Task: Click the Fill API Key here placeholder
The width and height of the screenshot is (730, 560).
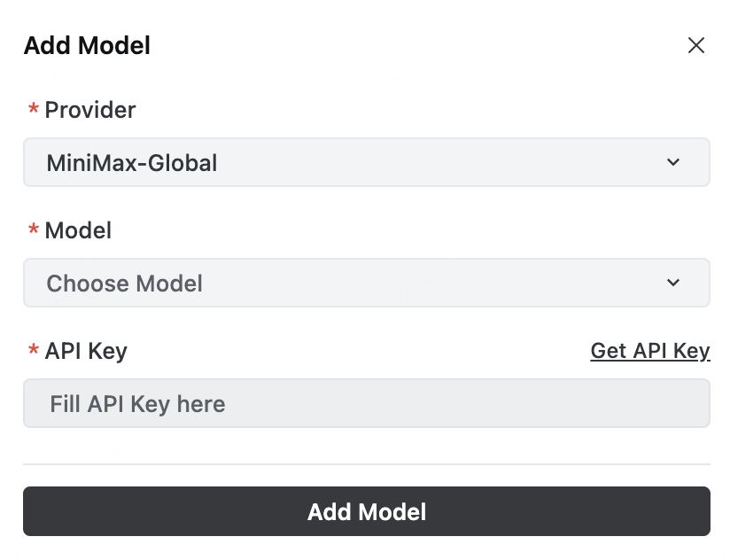Action: point(137,404)
